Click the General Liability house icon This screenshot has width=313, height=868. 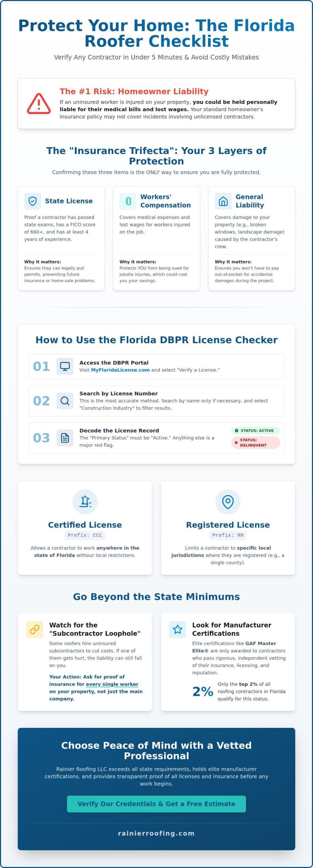(x=223, y=201)
